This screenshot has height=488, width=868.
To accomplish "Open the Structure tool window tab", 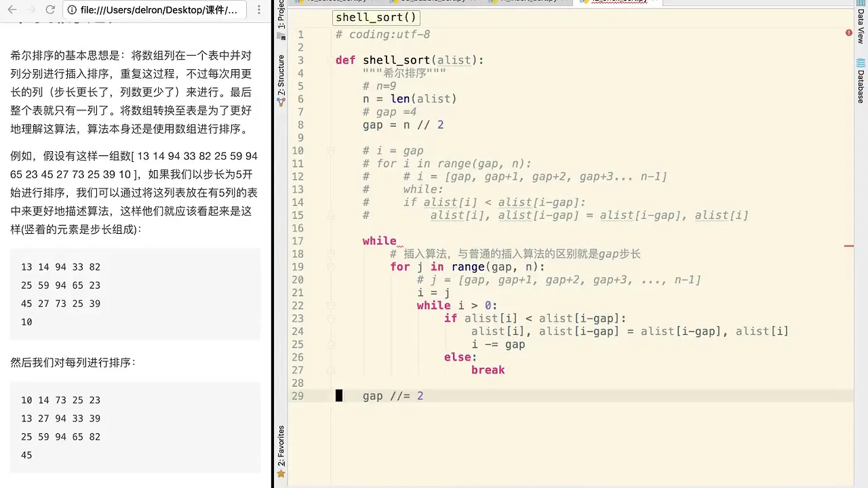I will [281, 80].
